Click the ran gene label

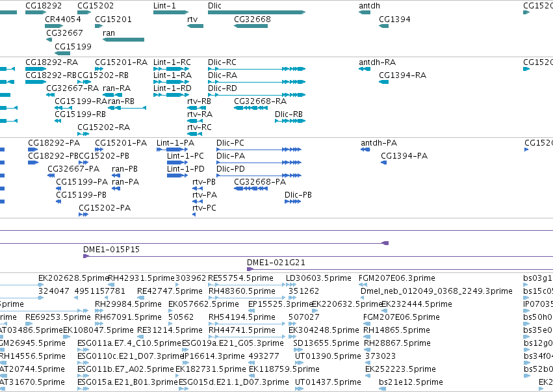(109, 33)
